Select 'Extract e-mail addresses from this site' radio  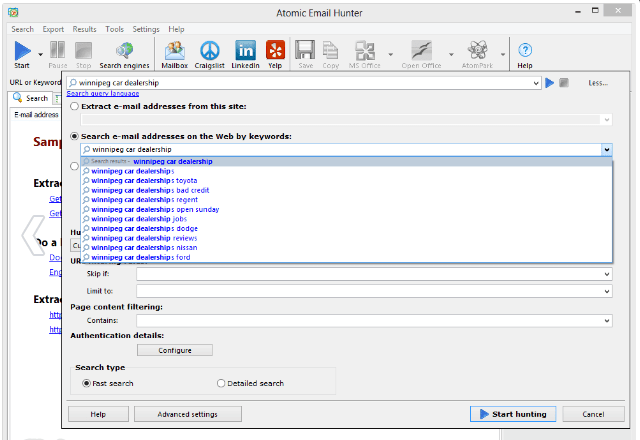click(x=74, y=107)
